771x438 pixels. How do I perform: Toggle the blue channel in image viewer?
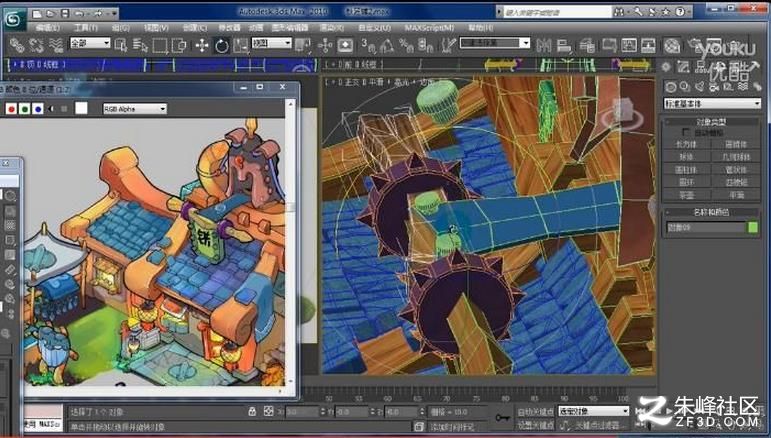[37, 109]
